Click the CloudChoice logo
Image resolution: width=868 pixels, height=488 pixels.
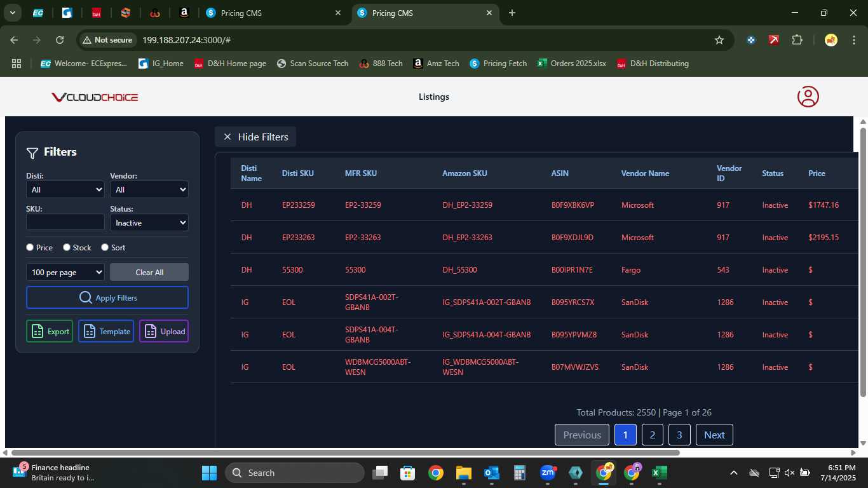click(95, 97)
